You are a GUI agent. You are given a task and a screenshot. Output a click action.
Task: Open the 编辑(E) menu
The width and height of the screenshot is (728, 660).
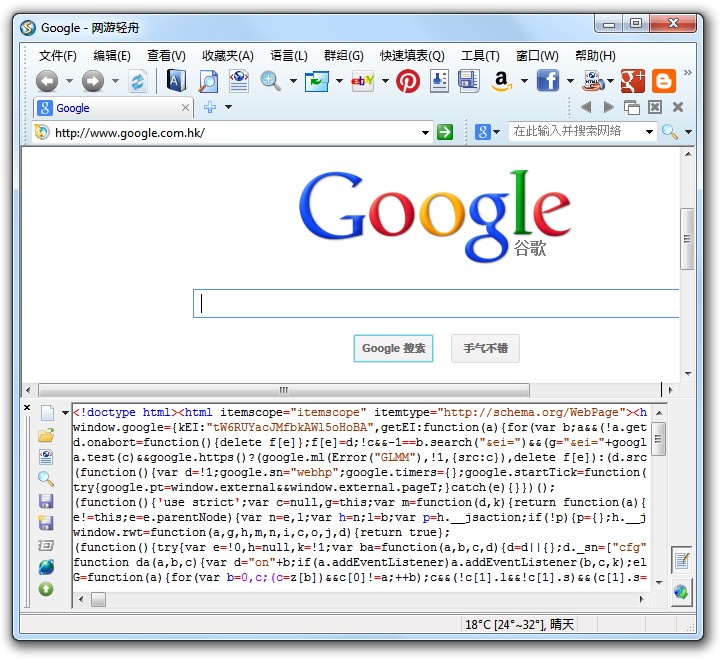[x=112, y=56]
